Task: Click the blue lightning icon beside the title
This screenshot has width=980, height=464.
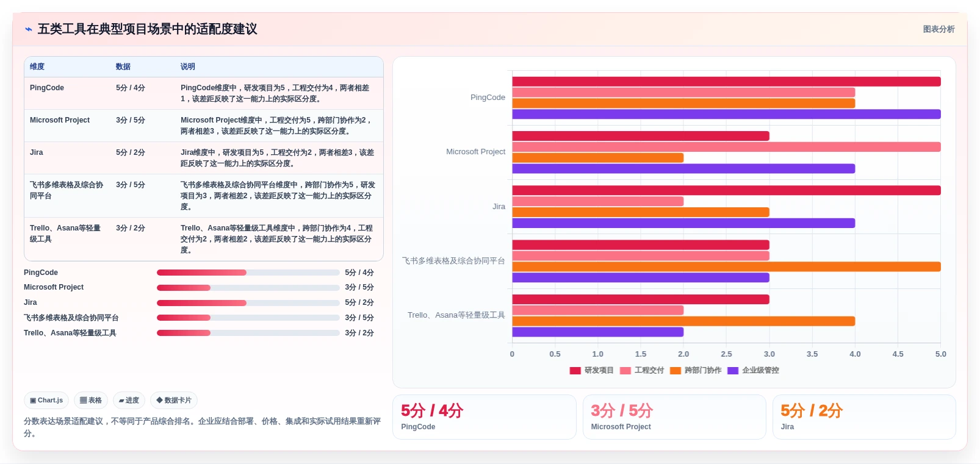Action: (x=28, y=29)
